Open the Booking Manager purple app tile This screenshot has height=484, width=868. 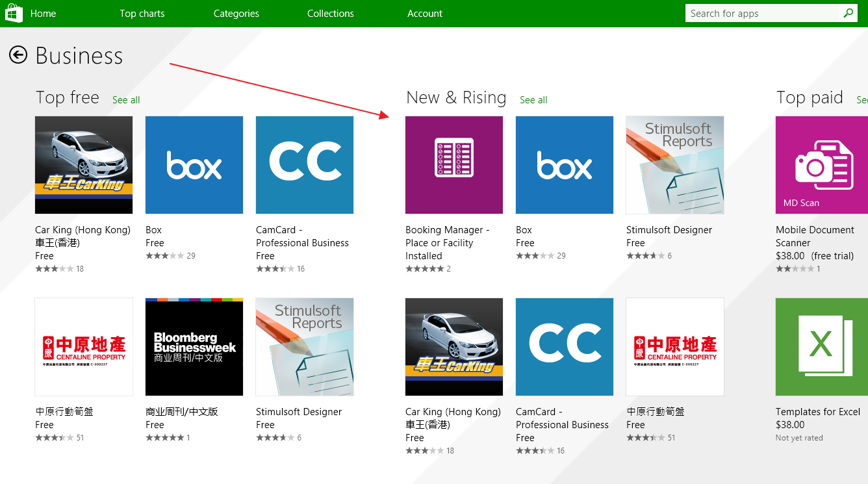[454, 165]
